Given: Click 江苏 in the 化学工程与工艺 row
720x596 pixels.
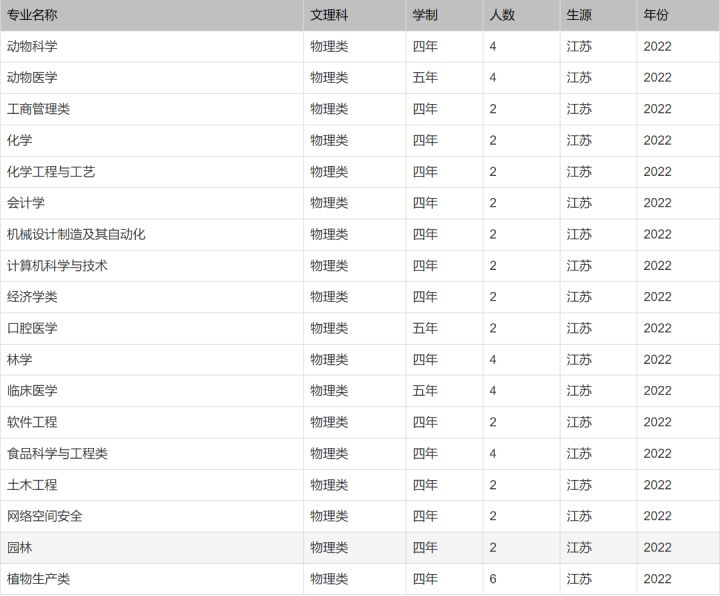Looking at the screenshot, I should 579,172.
